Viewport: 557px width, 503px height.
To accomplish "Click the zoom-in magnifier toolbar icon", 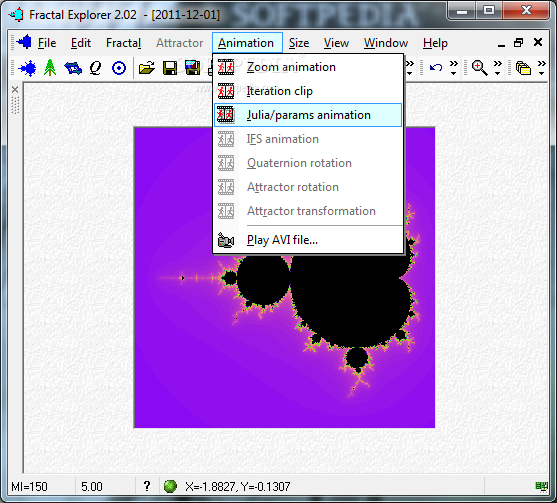I will 479,67.
